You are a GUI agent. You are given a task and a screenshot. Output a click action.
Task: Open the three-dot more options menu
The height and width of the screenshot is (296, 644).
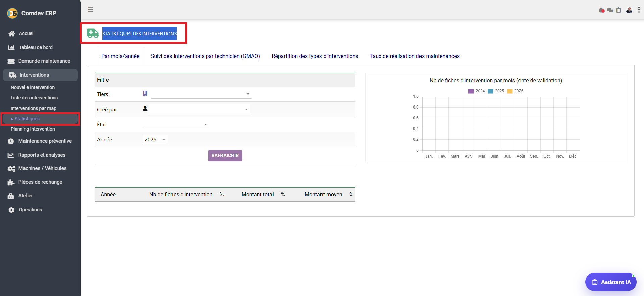639,10
